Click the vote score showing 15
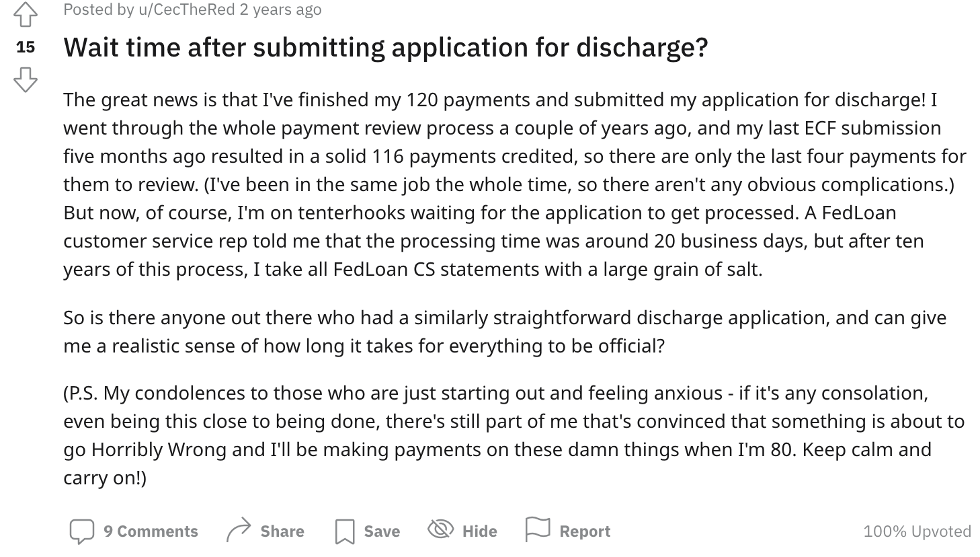980x557 pixels. click(x=26, y=47)
